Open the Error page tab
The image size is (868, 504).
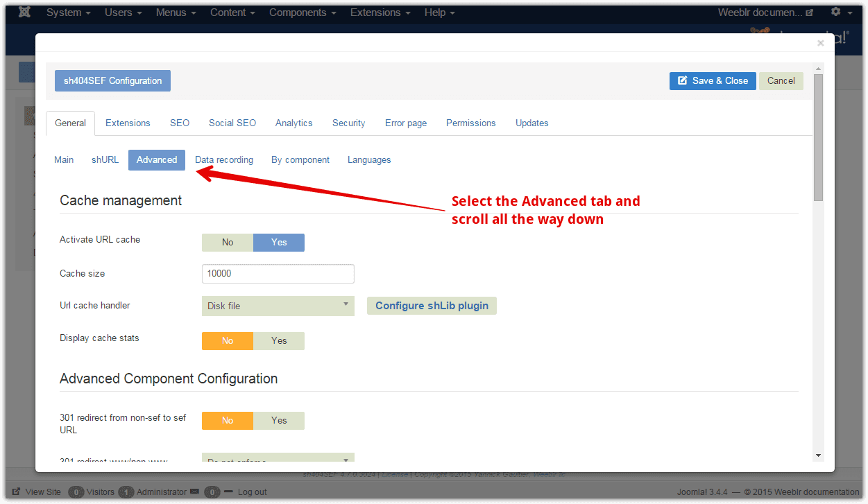(406, 123)
